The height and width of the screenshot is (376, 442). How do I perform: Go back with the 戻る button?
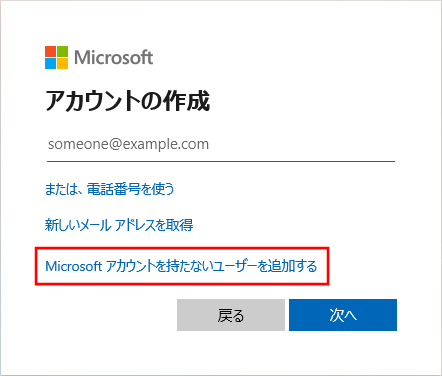point(231,315)
